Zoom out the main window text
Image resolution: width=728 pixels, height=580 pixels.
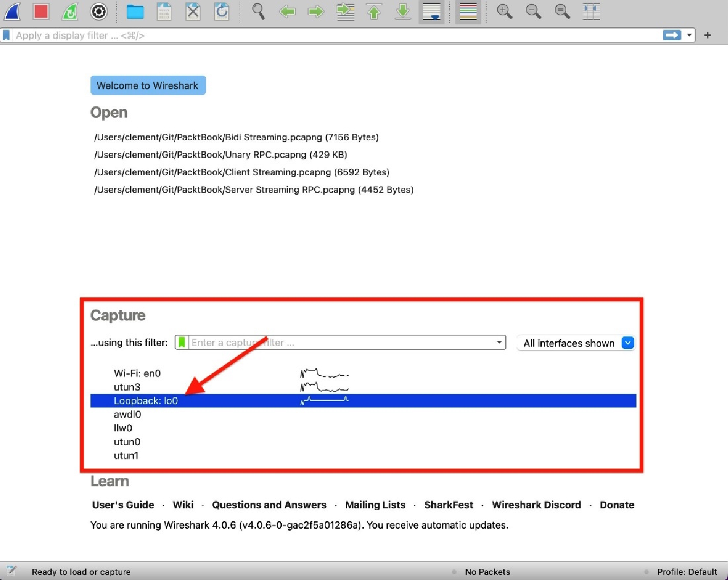click(533, 11)
